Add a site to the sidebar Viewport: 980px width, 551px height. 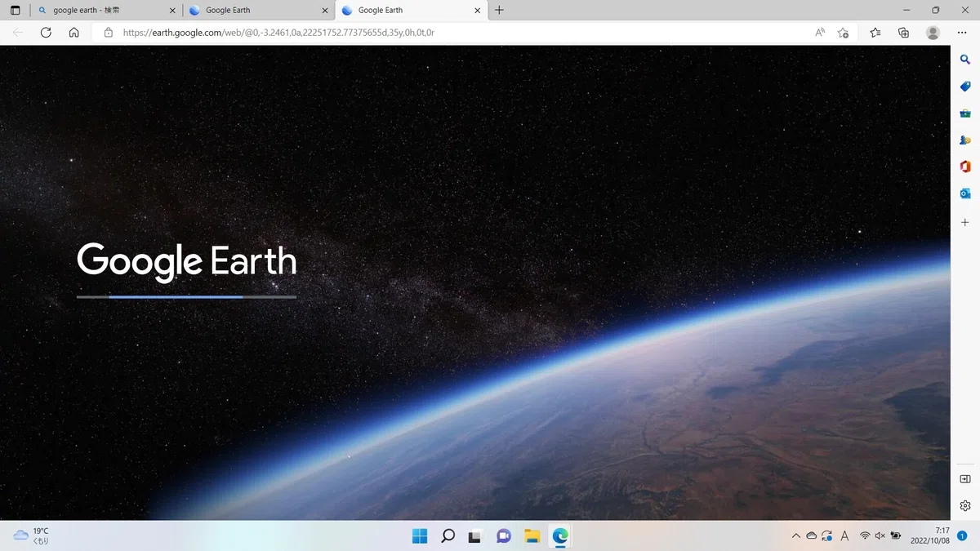click(965, 222)
